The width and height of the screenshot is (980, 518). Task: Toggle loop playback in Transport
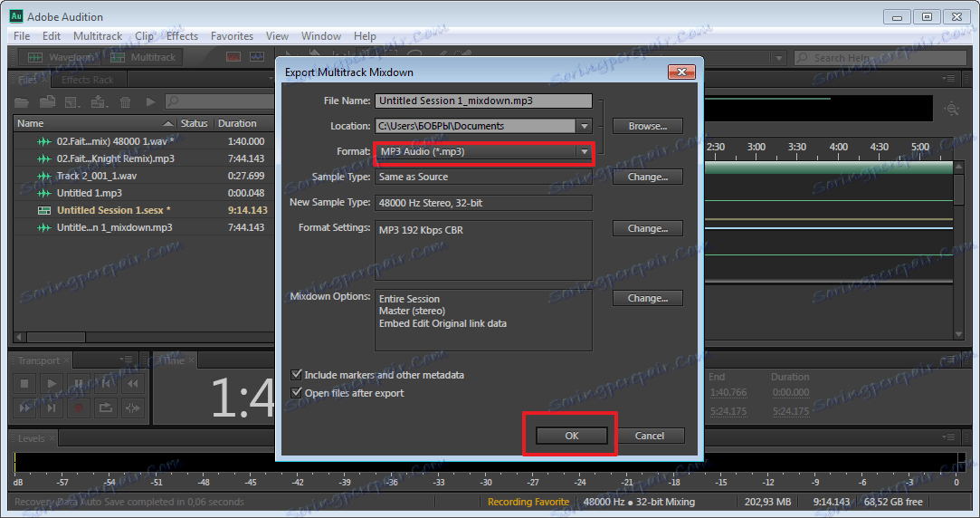[106, 408]
